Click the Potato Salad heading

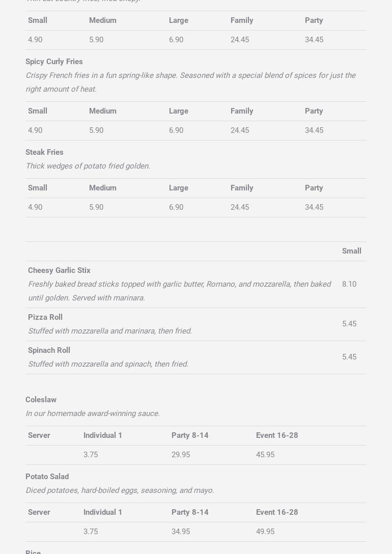coord(47,477)
